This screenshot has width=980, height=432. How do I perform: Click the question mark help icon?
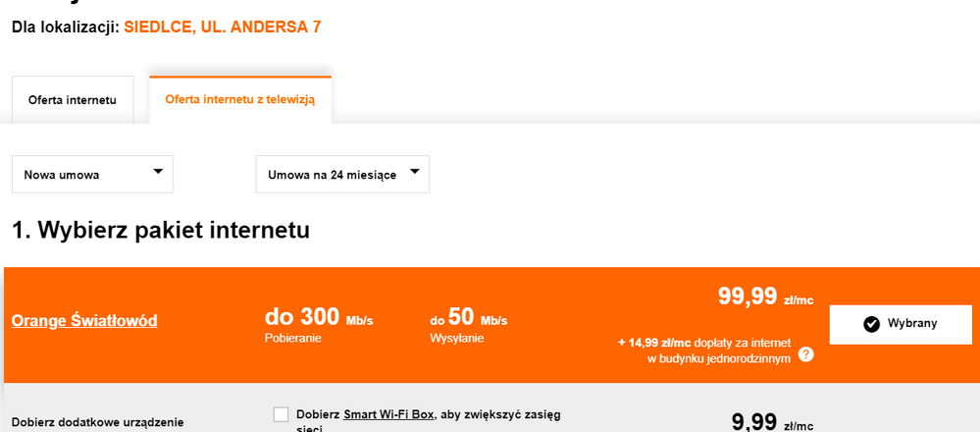coord(805,354)
